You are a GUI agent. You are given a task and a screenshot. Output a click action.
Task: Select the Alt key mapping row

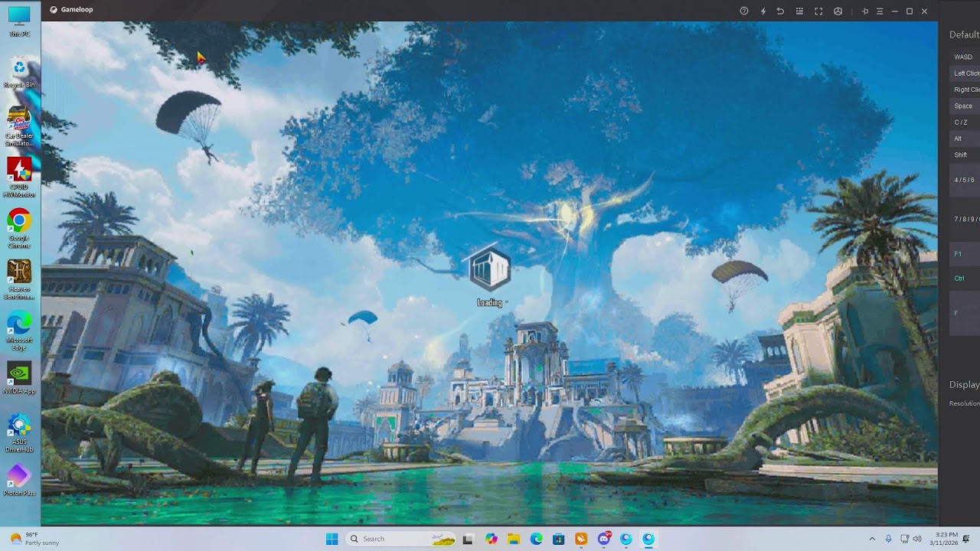coord(965,139)
